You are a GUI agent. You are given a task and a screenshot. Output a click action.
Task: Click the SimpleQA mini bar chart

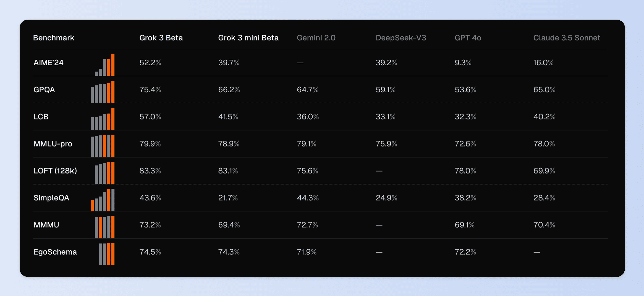coord(103,200)
